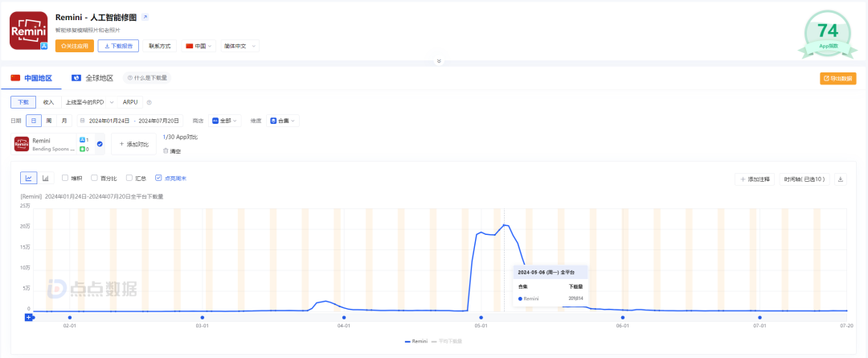Toggle the 平均下载量 series in the legend

pos(446,341)
